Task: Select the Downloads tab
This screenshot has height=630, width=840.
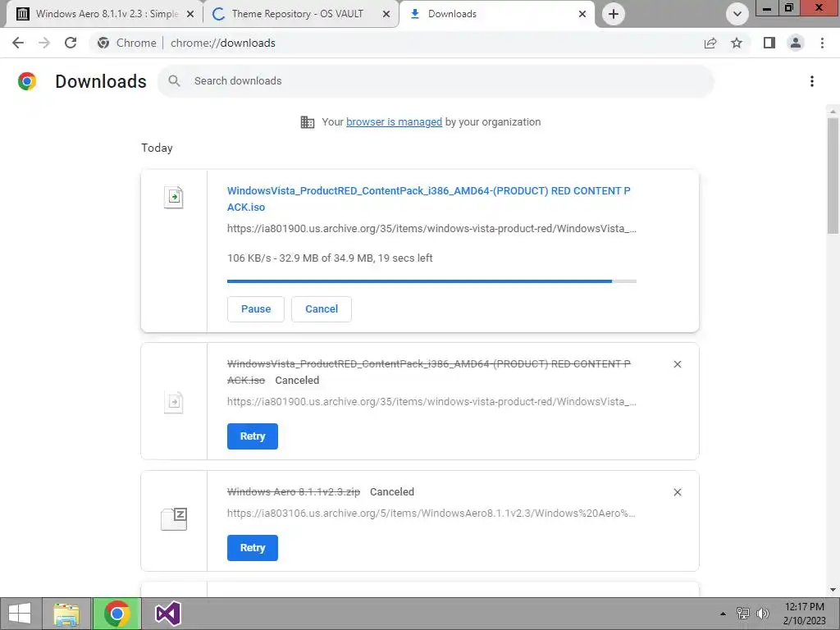Action: 495,14
